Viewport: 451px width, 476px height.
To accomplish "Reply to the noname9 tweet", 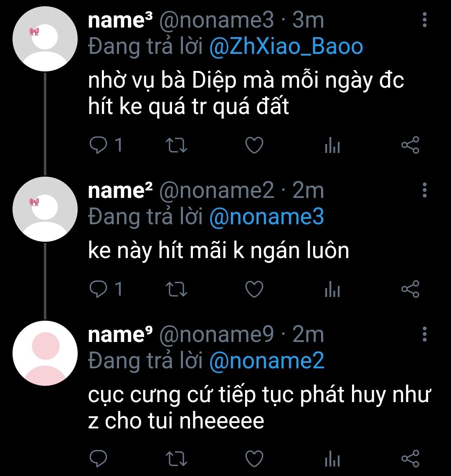I will (x=99, y=458).
